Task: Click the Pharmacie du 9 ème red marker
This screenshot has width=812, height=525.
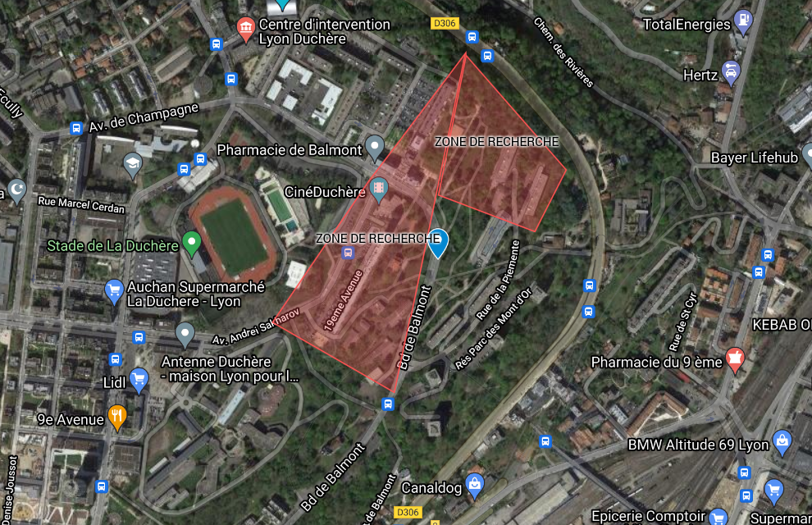Action: [735, 360]
